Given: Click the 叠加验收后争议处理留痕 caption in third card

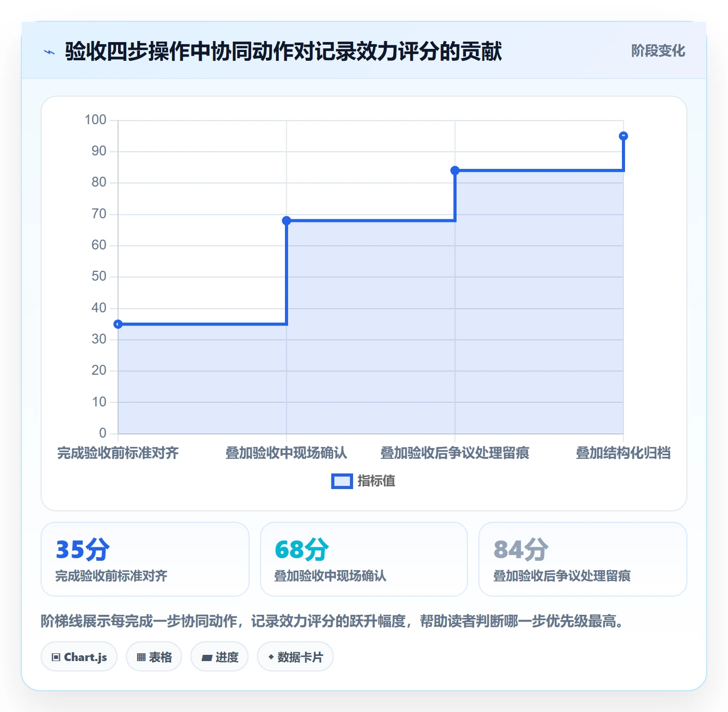Looking at the screenshot, I should [x=562, y=576].
